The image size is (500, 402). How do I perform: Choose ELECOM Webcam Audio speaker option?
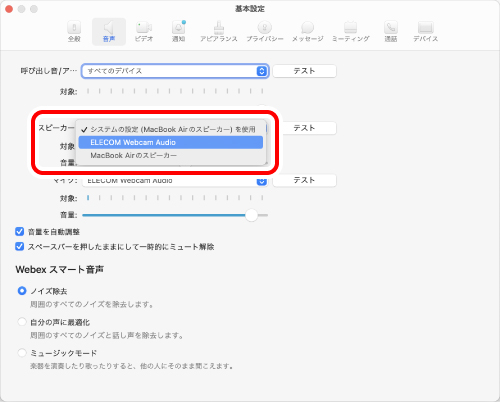[171, 142]
